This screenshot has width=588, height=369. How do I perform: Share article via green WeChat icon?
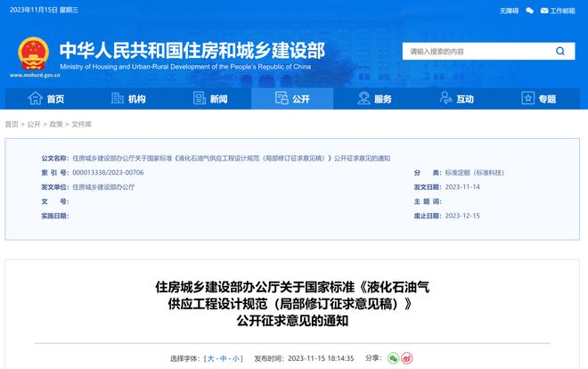coord(393,358)
